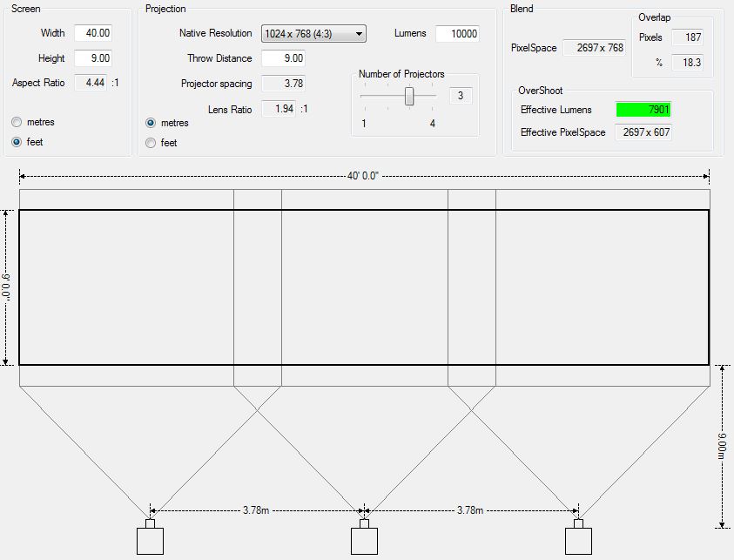This screenshot has width=734, height=560.
Task: Select feet radio in Screen group
Action: [x=17, y=142]
